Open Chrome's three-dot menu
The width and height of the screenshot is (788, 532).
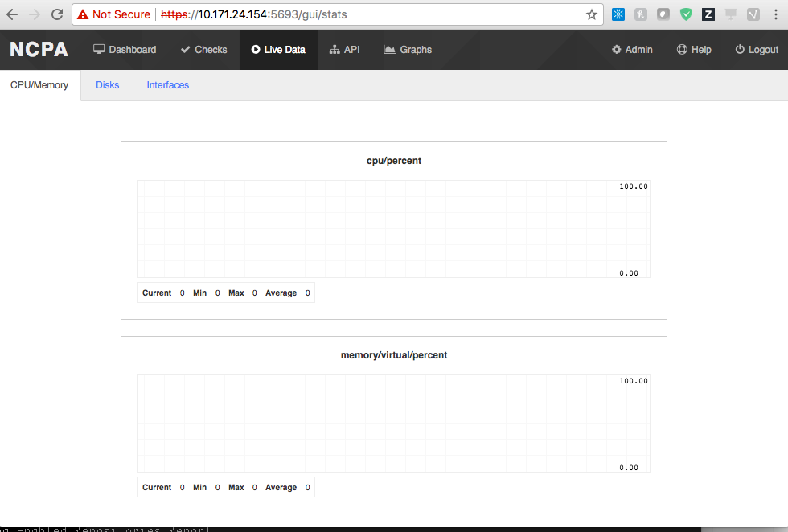774,14
